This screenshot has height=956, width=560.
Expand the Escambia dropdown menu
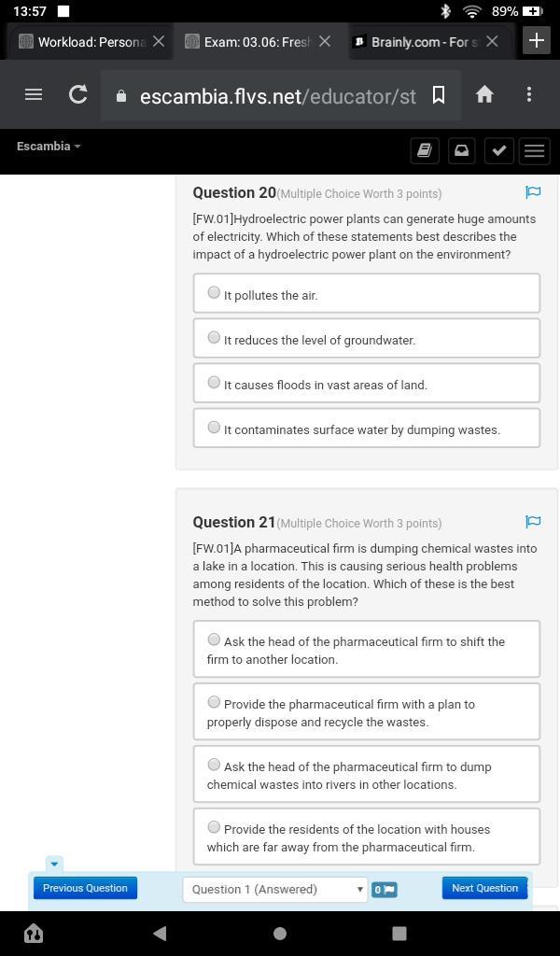(x=49, y=147)
